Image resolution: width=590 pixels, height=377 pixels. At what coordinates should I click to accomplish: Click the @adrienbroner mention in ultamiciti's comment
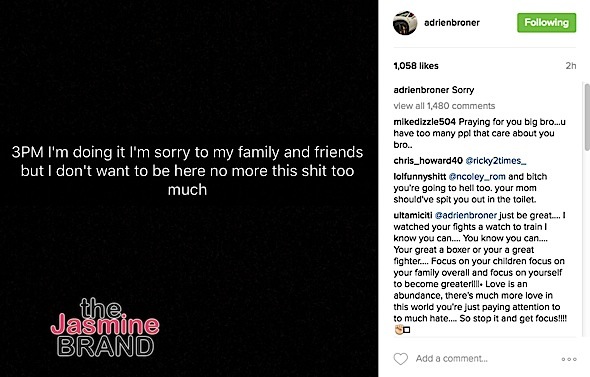[465, 215]
